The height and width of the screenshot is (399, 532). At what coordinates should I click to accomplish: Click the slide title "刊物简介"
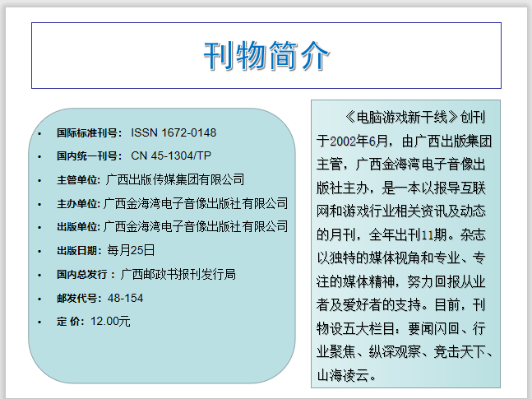[266, 56]
